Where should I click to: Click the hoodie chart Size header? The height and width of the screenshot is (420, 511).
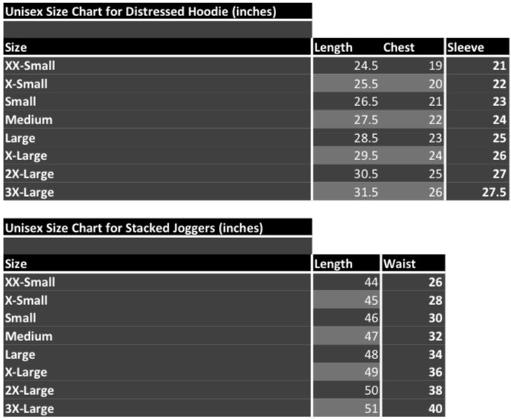16,47
